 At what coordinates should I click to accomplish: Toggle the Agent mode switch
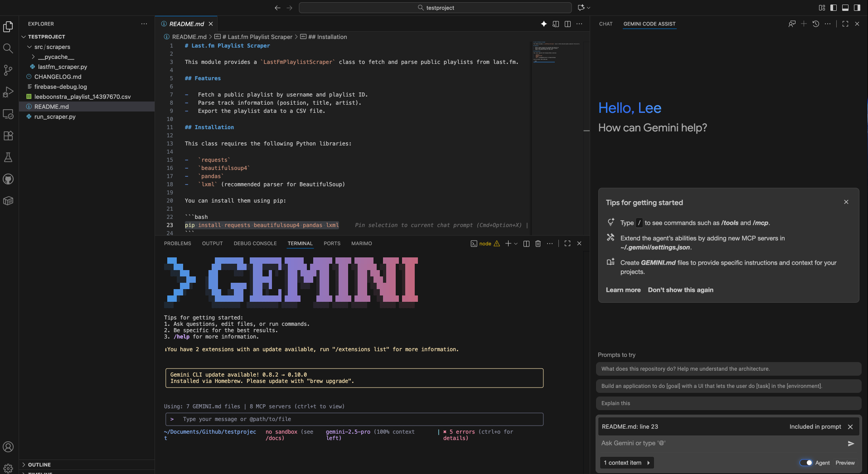coord(806,463)
